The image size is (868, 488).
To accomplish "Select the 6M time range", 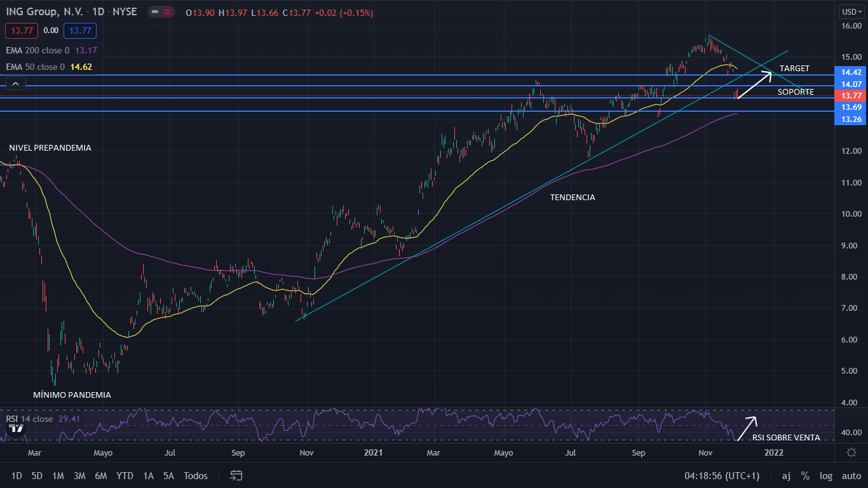I will click(100, 475).
